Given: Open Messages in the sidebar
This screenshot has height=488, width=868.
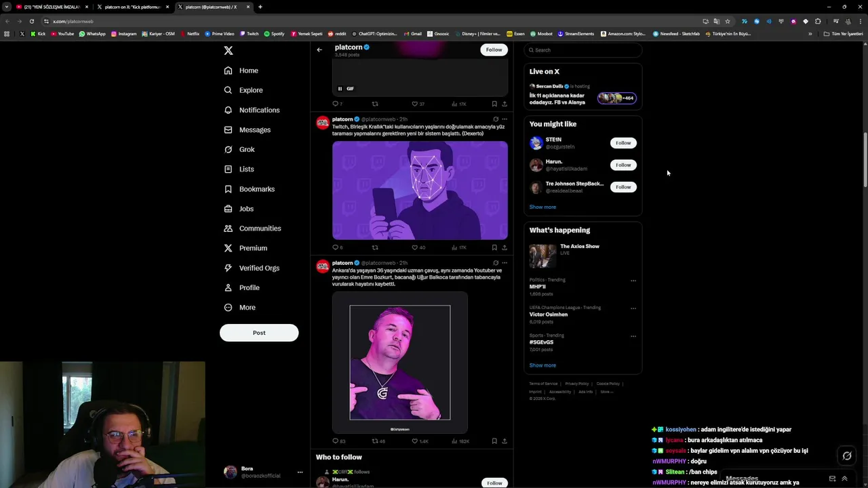Looking at the screenshot, I should 247,129.
